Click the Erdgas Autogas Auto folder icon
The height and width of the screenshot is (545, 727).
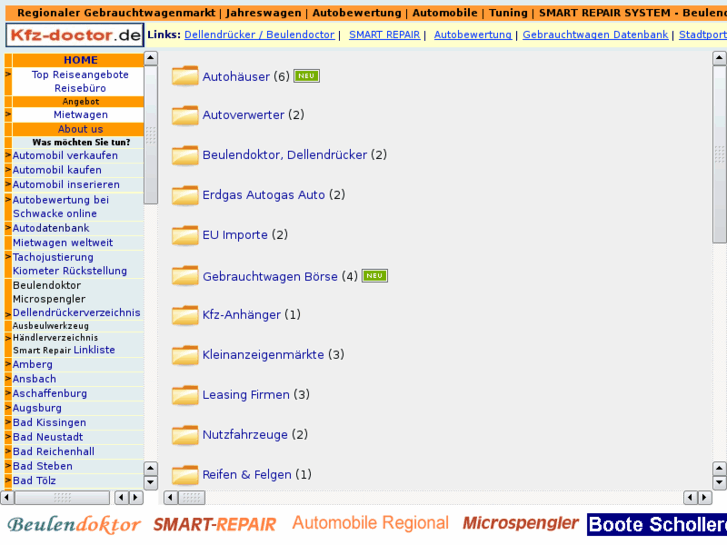pos(185,195)
